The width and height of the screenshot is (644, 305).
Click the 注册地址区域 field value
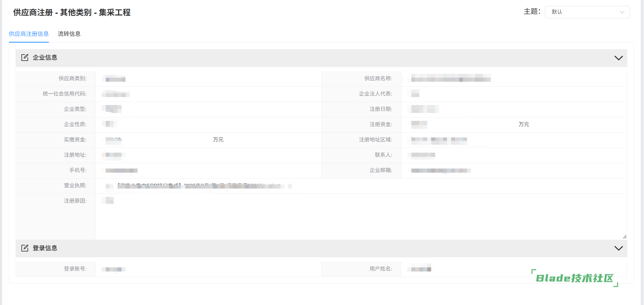click(x=439, y=140)
